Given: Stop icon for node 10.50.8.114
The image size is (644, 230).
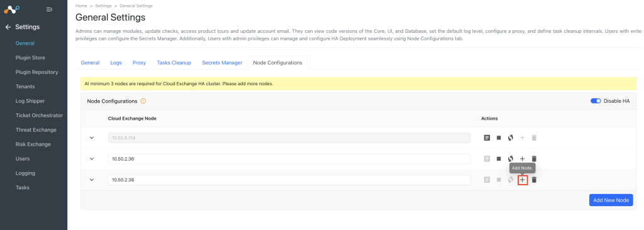Looking at the screenshot, I should (x=499, y=138).
